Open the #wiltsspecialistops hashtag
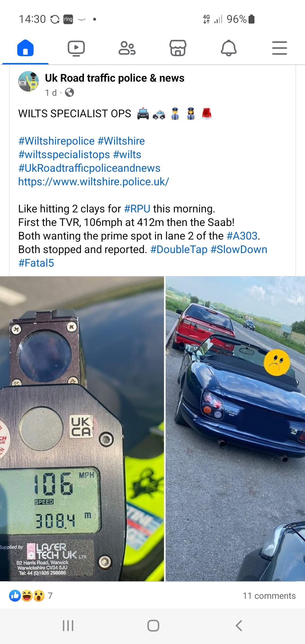 click(64, 155)
